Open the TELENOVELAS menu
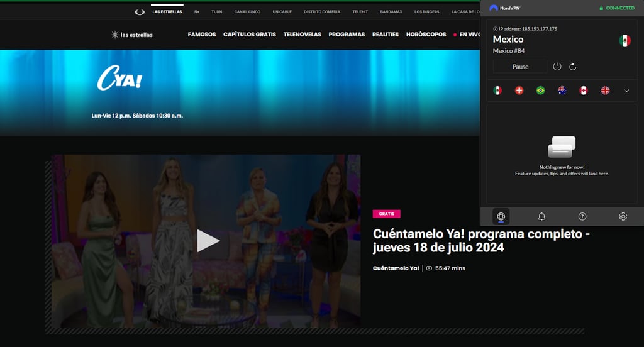Image resolution: width=644 pixels, height=347 pixels. [303, 35]
